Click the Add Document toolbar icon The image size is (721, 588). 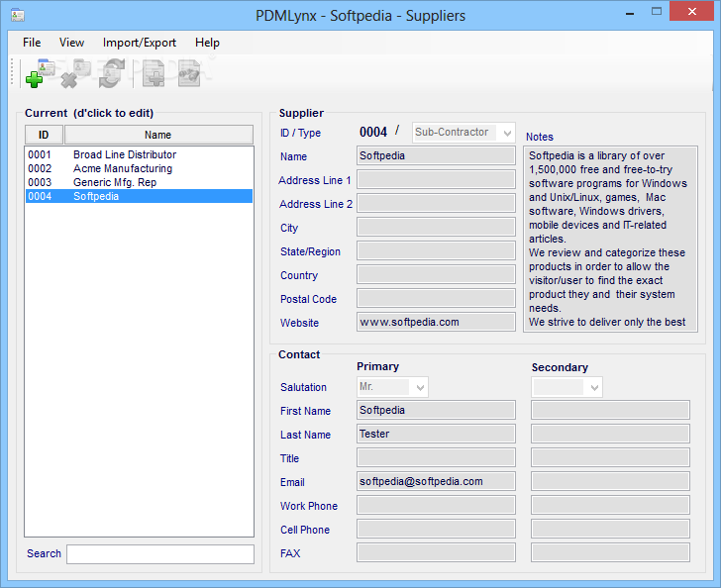[x=154, y=73]
